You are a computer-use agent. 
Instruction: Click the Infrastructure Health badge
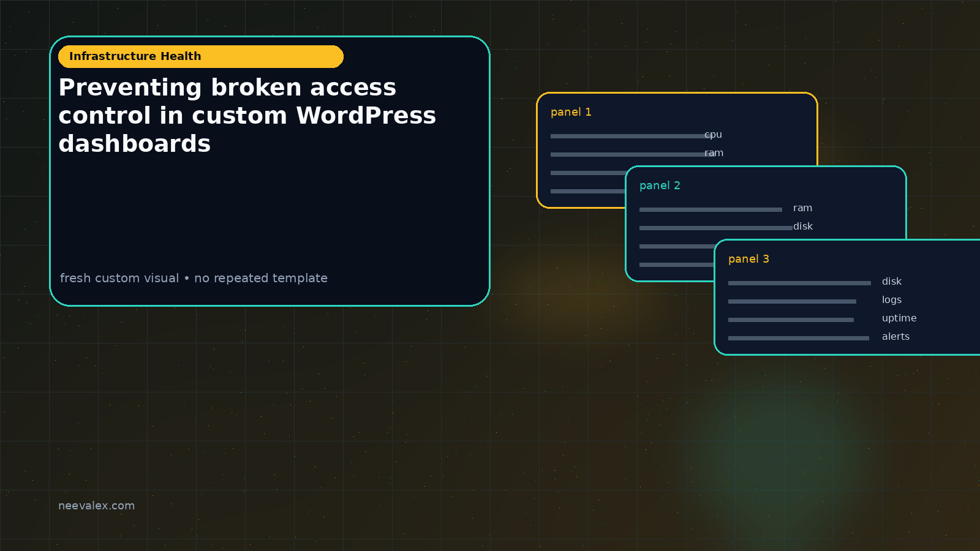(x=201, y=56)
